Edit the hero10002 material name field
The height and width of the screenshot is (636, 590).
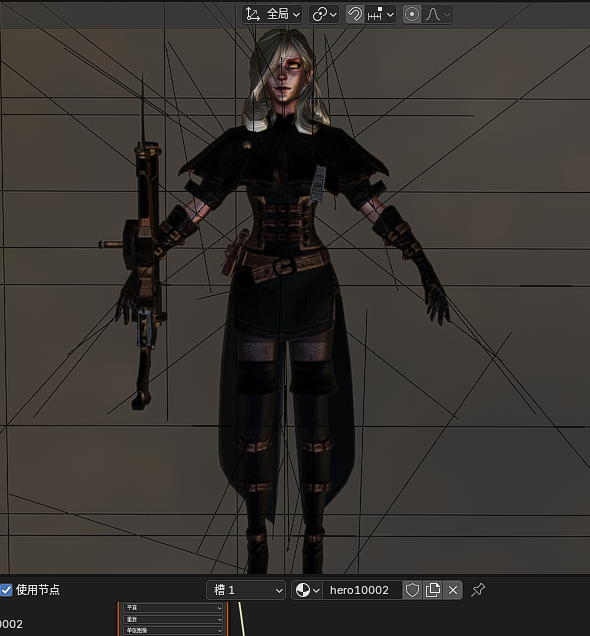pyautogui.click(x=362, y=590)
